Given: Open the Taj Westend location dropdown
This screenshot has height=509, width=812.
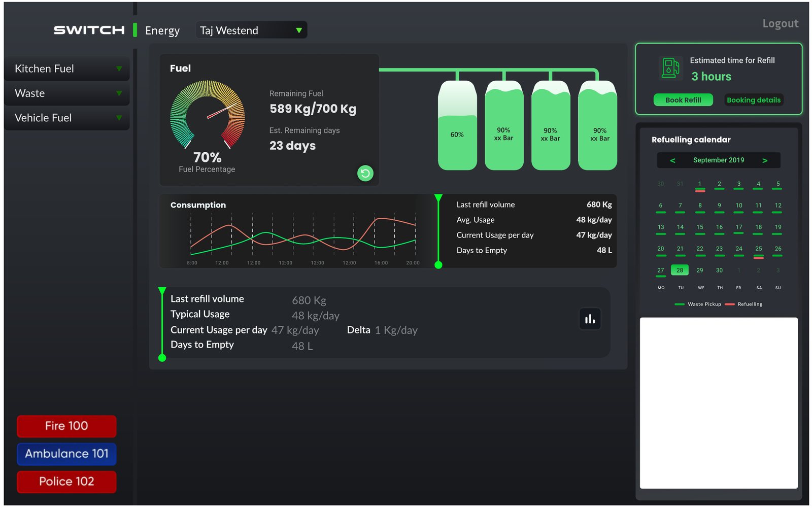Looking at the screenshot, I should tap(251, 30).
